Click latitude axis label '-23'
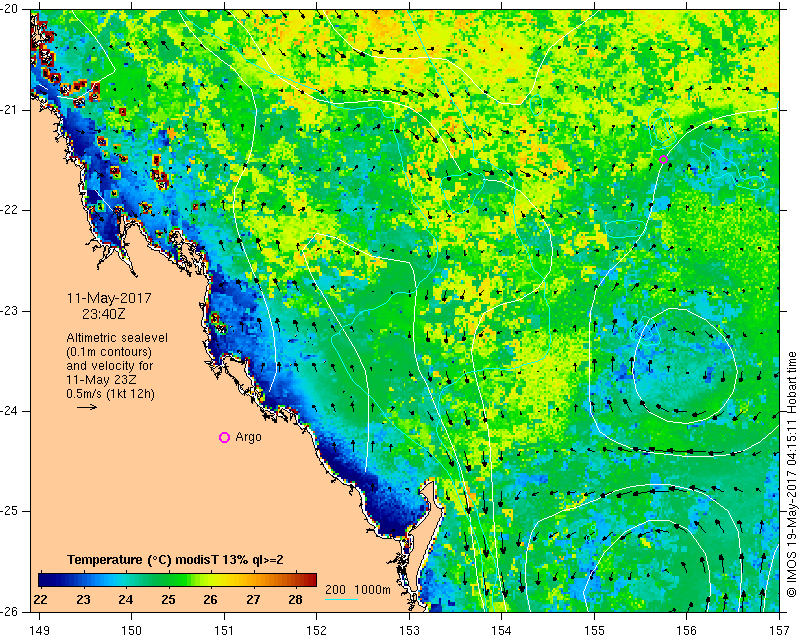 click(x=10, y=311)
